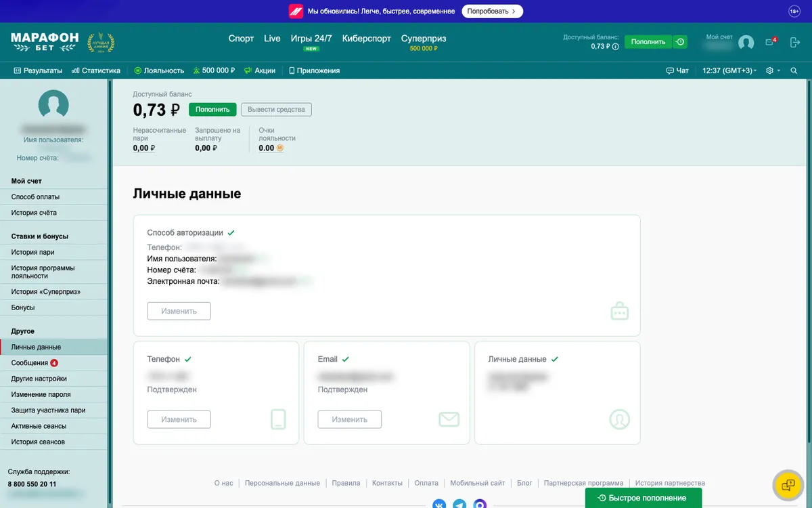
Task: Open Способ оплаты in sidebar
Action: pos(53,197)
